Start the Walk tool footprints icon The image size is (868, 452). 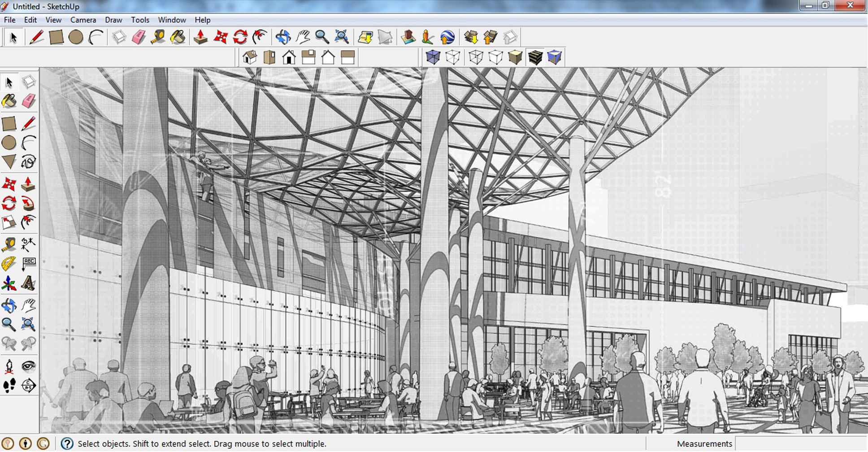9,385
